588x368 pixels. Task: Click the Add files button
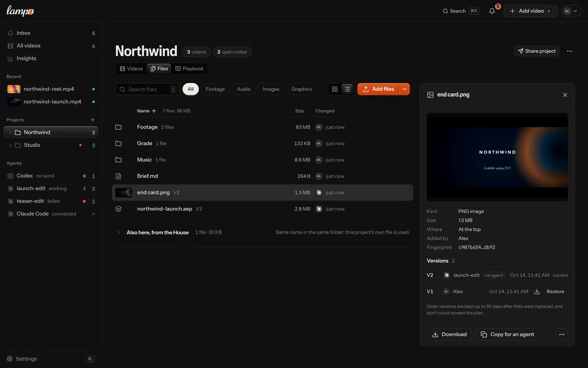(378, 89)
